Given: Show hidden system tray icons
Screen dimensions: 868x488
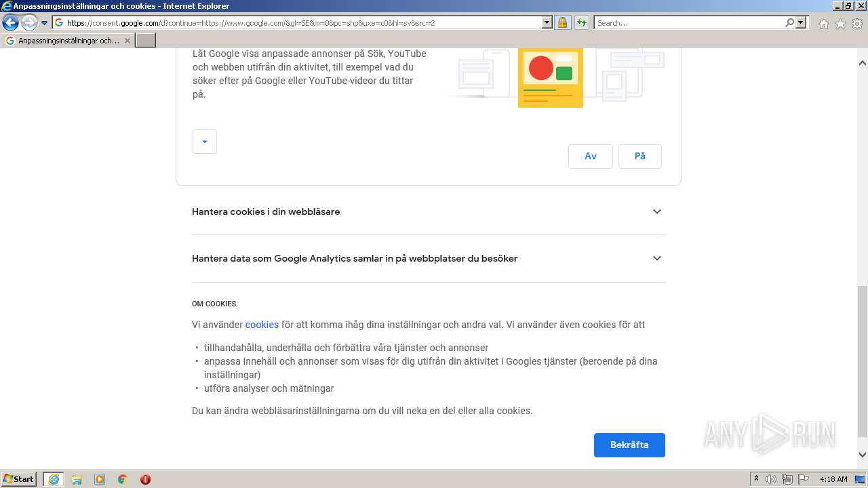Looking at the screenshot, I should coord(756,479).
